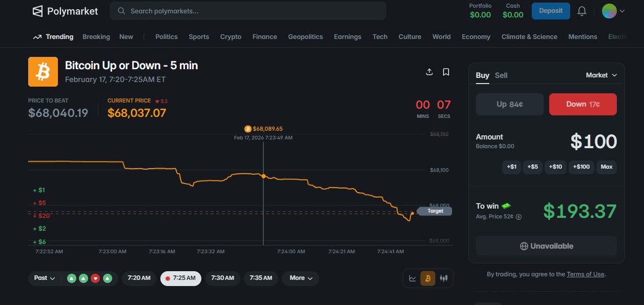Screen dimensions: 644x305
Task: Open the Terms of Use link
Action: (586, 274)
